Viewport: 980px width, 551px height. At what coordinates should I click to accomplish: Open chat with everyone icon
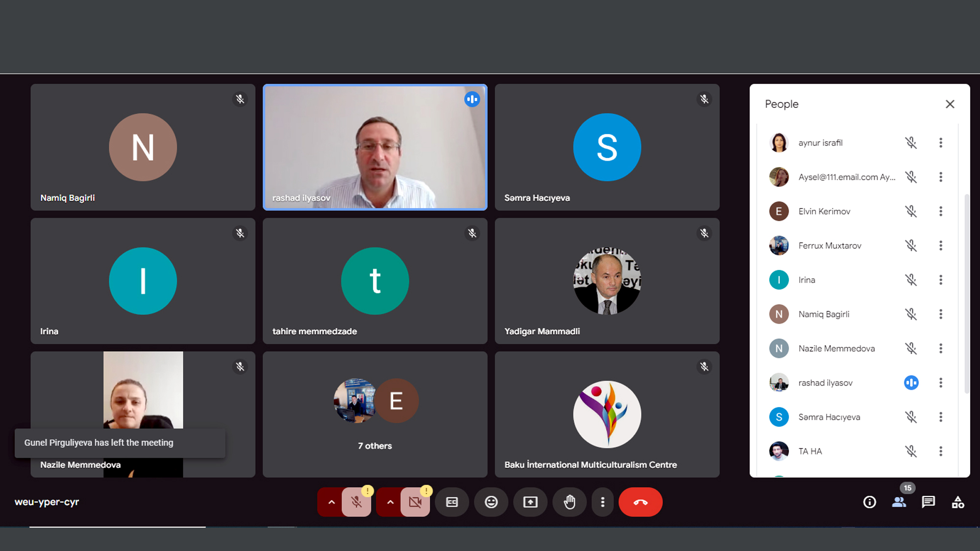[x=928, y=502]
